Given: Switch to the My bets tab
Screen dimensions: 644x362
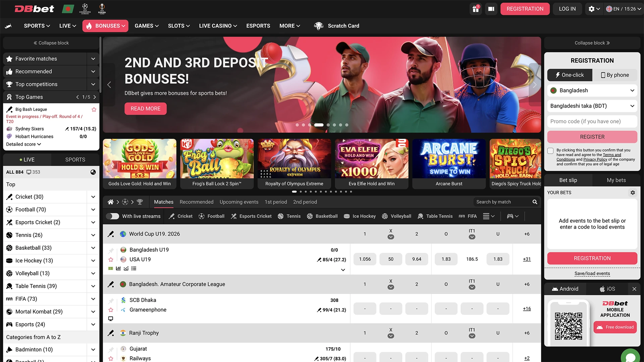Looking at the screenshot, I should (616, 180).
